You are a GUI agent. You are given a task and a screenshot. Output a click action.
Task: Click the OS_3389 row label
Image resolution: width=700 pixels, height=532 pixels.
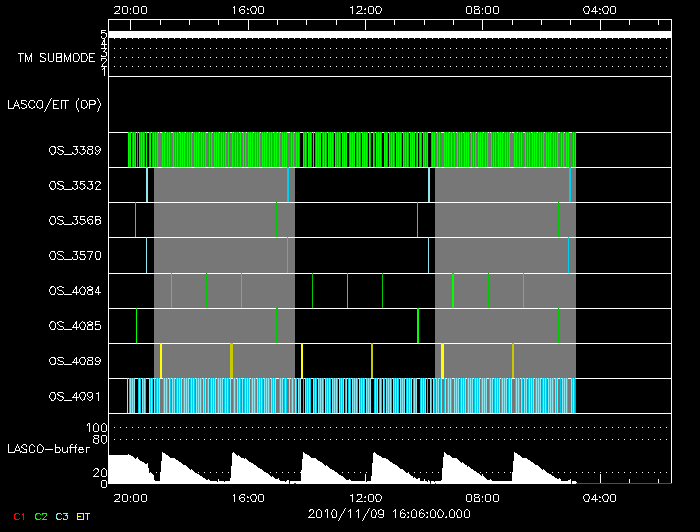[75, 150]
